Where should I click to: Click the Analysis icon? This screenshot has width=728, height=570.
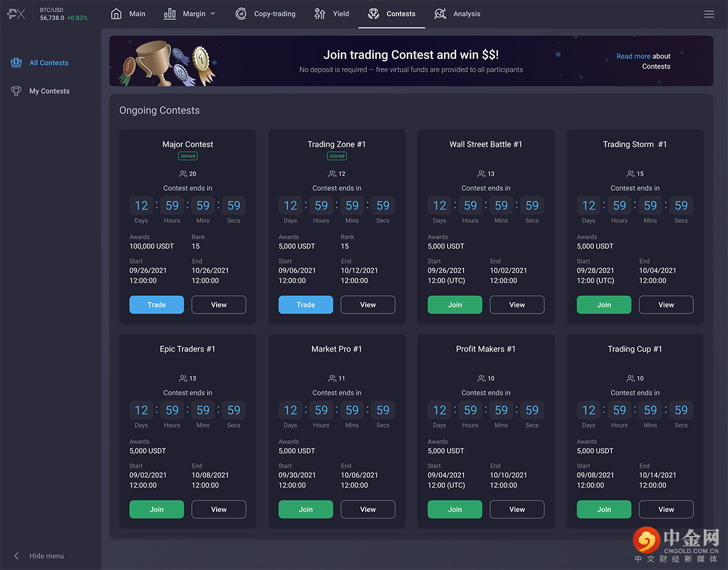click(440, 14)
